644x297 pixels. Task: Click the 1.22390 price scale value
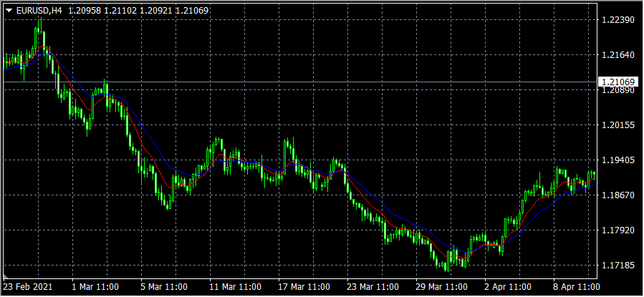(x=618, y=20)
